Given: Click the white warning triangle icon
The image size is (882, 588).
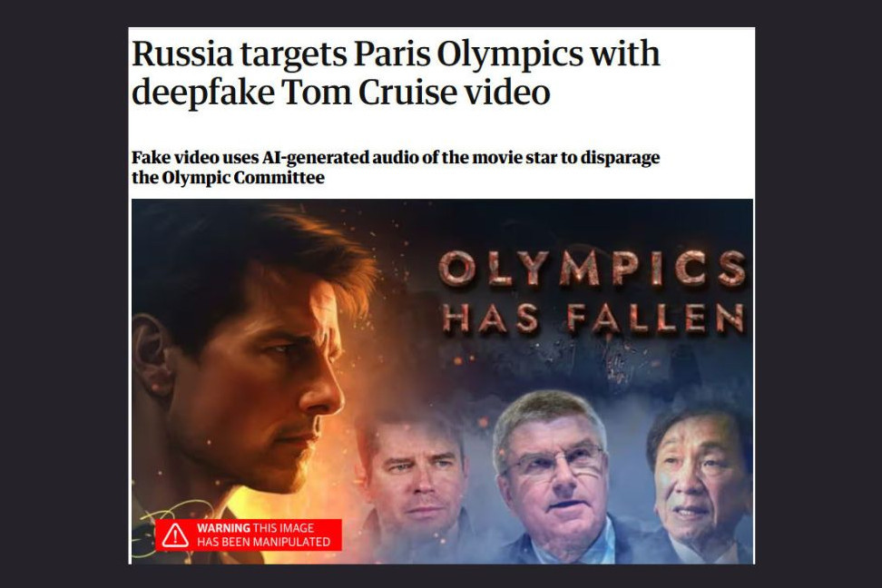Looking at the screenshot, I should click(175, 535).
